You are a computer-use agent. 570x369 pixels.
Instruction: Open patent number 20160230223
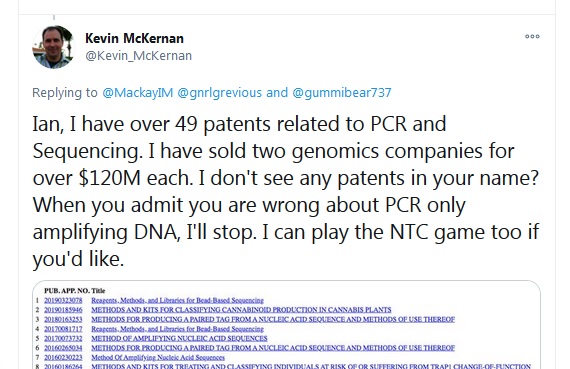point(63,357)
